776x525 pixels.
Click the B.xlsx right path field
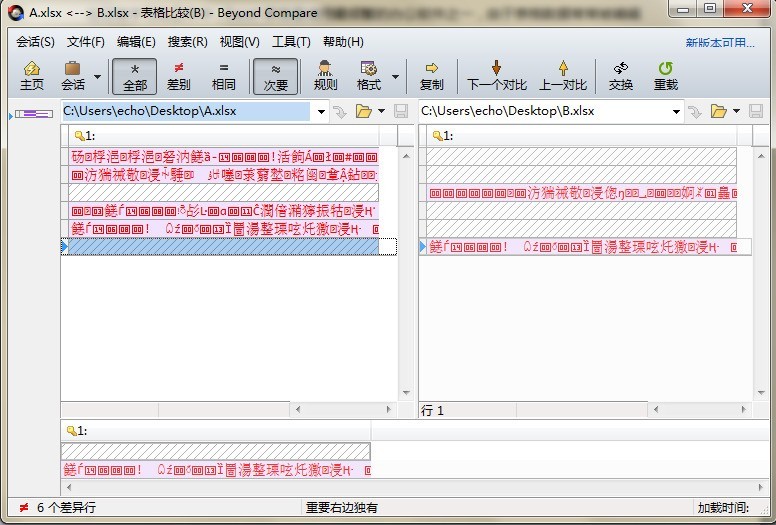click(543, 111)
